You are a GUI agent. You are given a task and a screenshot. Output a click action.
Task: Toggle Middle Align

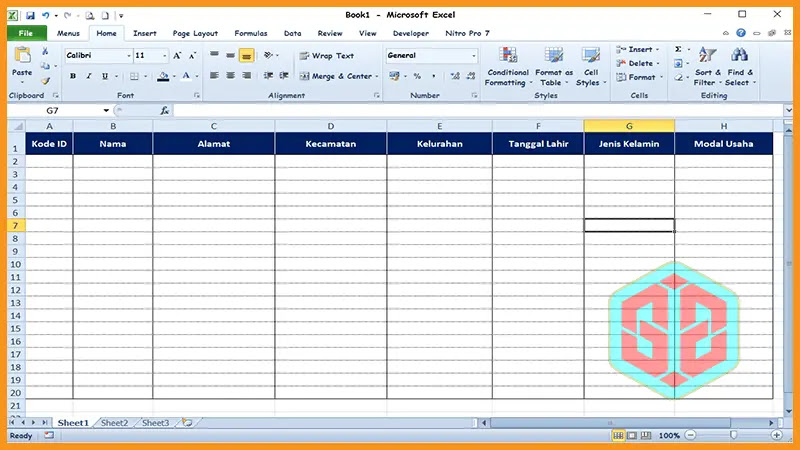(x=231, y=55)
